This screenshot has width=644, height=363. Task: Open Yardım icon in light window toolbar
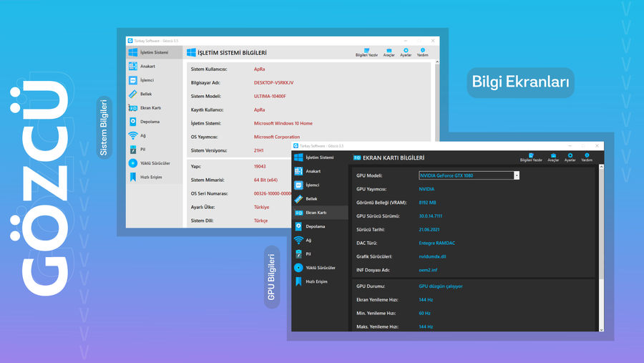[x=423, y=50]
